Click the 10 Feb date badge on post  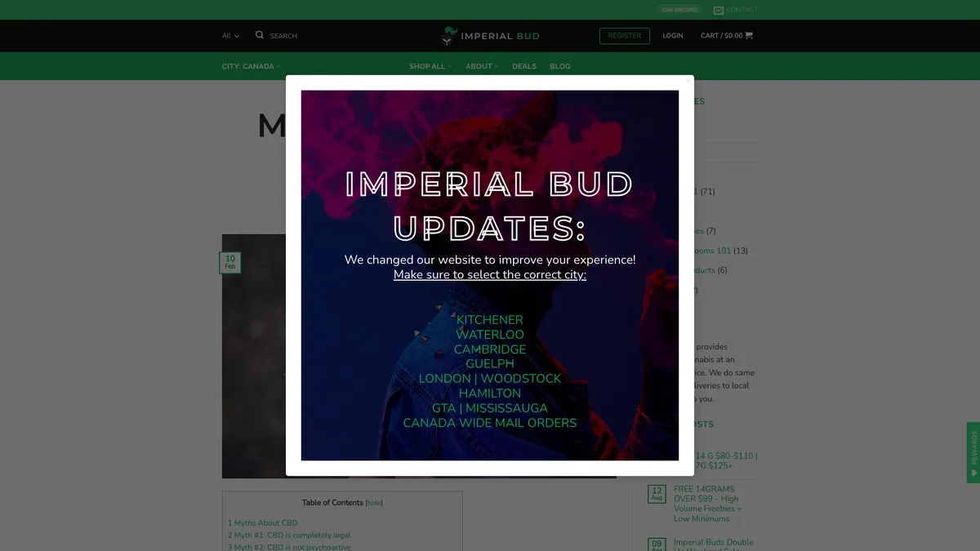point(229,262)
